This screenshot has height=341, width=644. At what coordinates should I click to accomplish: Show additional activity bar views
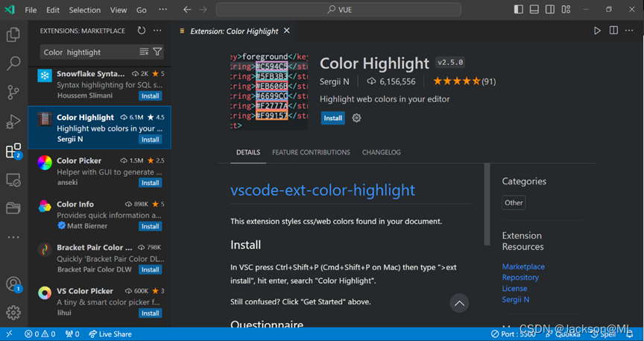13,237
